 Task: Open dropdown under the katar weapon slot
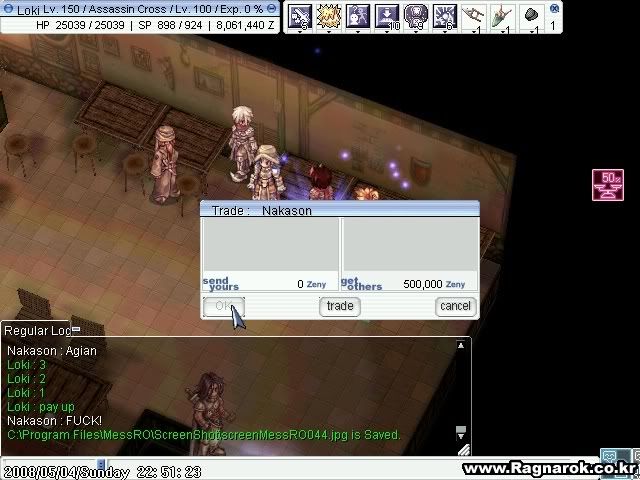(473, 31)
